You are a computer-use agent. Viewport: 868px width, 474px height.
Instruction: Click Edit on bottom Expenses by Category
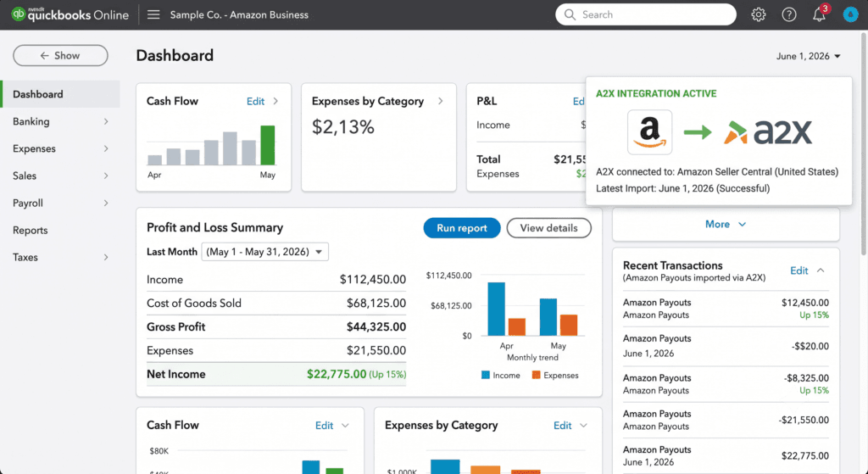[x=563, y=426]
